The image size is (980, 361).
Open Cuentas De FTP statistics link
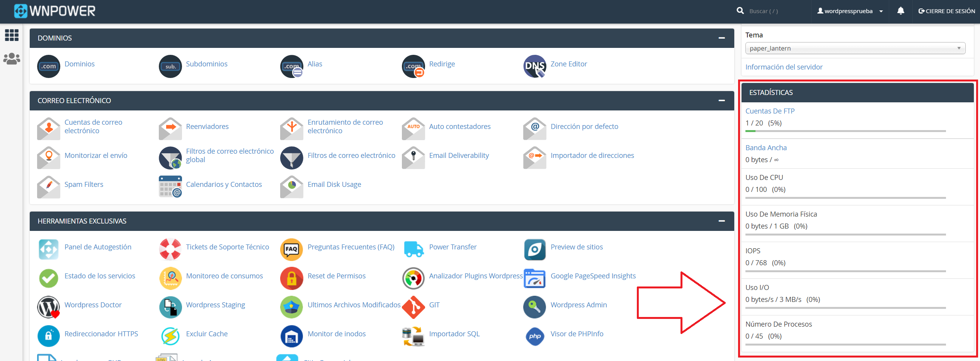click(x=770, y=111)
